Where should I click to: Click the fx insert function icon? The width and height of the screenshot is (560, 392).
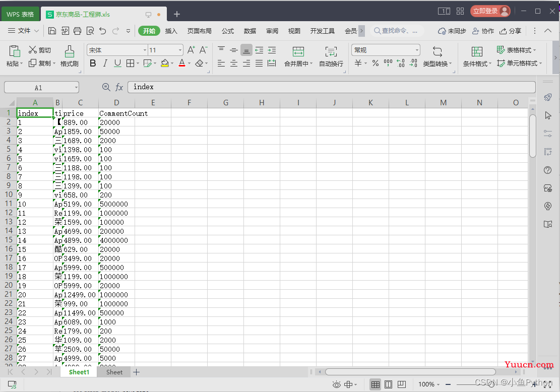click(119, 88)
